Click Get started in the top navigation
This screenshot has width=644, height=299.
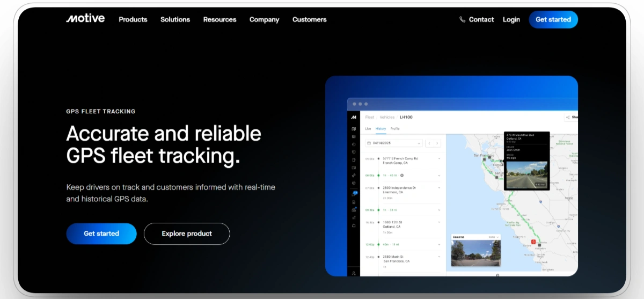click(x=553, y=19)
